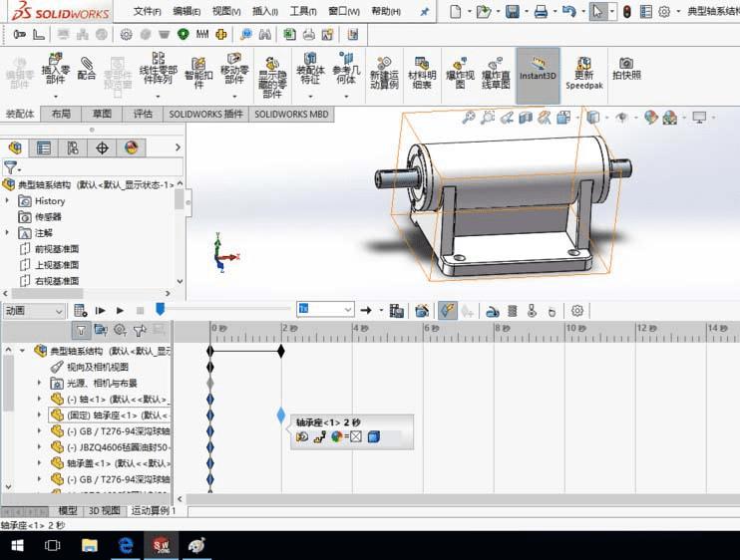The height and width of the screenshot is (560, 740).
Task: Open the motion study type dropdown (动画)
Action: [34, 311]
